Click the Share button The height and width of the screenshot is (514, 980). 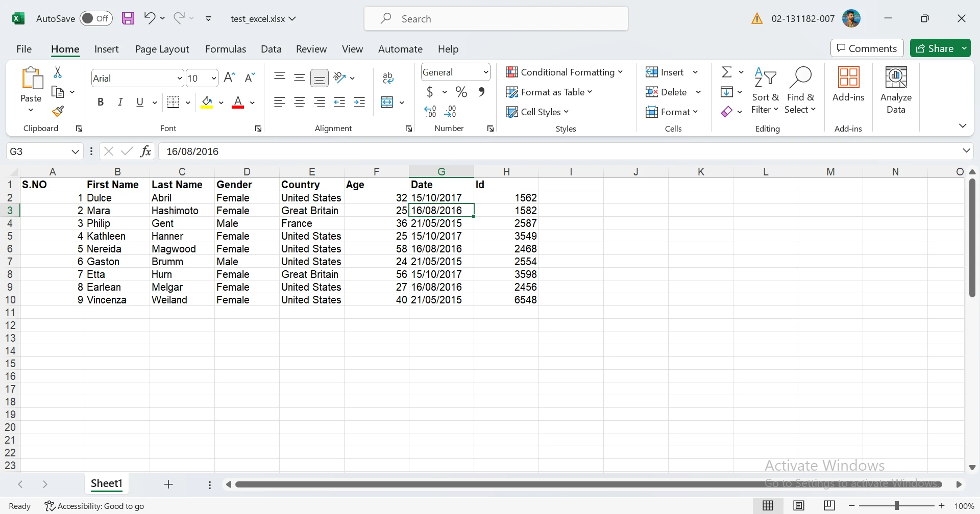pos(935,48)
